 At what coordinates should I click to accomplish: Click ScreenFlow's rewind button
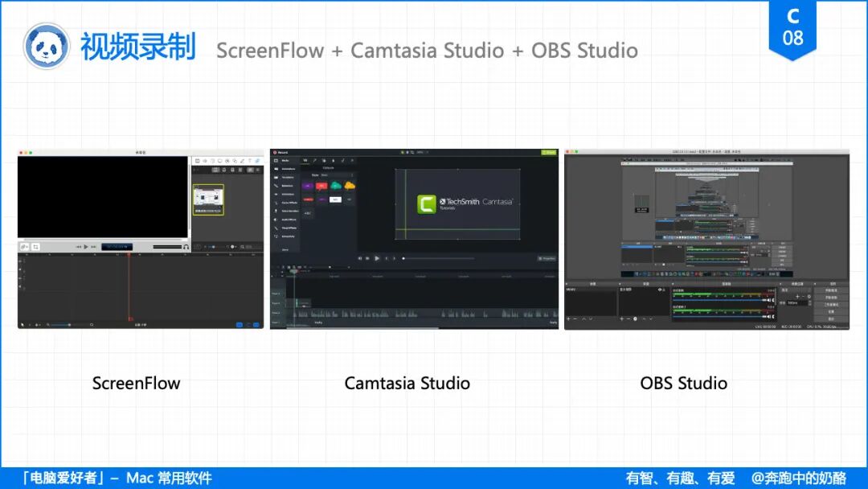coord(79,246)
